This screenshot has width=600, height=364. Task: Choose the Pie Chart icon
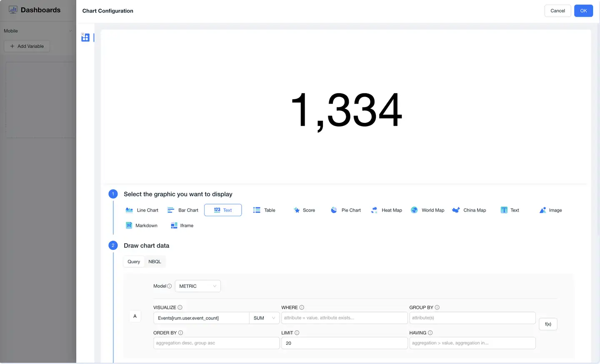tap(334, 210)
